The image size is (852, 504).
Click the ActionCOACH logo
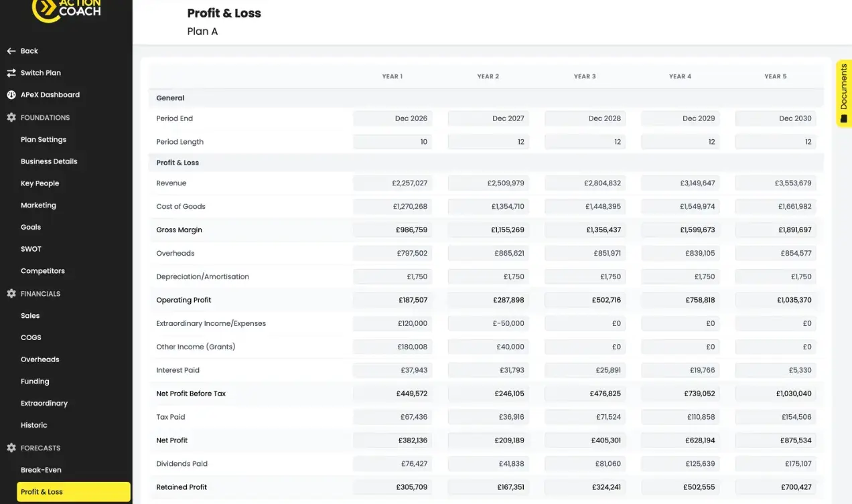pos(66,10)
